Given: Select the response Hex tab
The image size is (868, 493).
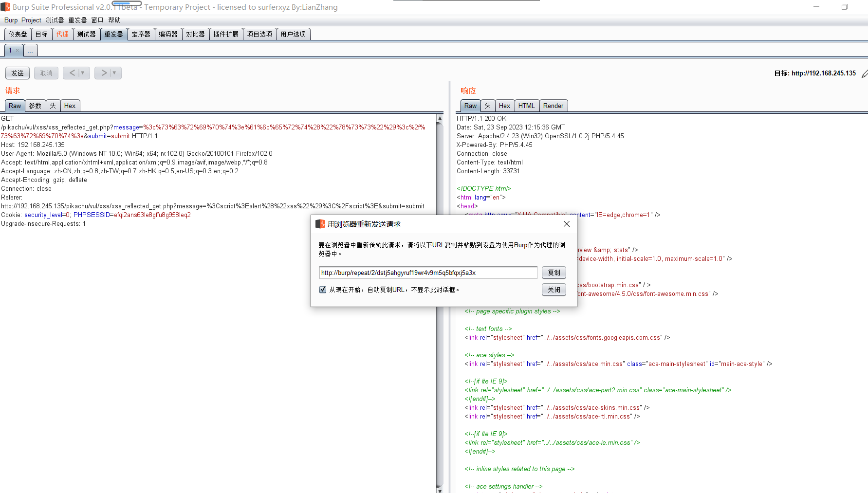Looking at the screenshot, I should (505, 106).
